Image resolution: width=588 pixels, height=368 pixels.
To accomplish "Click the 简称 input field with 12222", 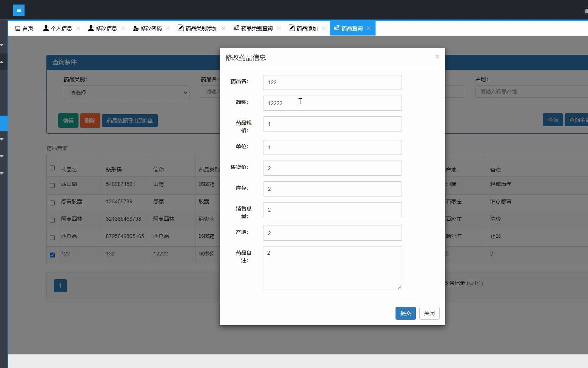I will pos(332,103).
